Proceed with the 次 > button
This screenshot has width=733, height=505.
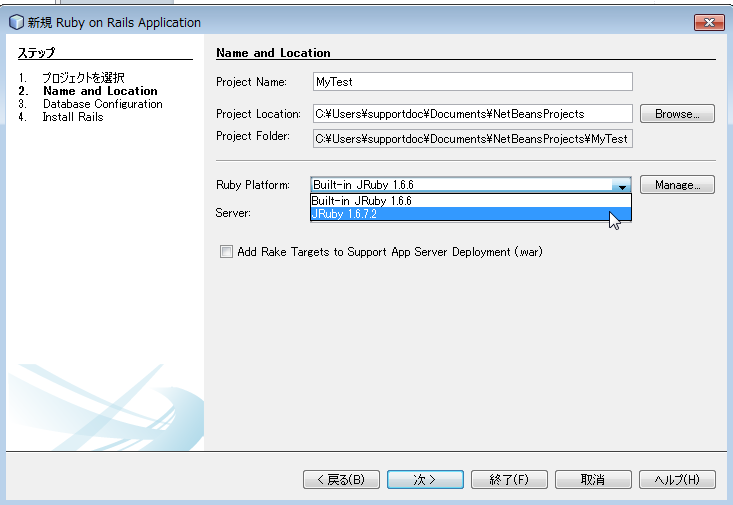(x=425, y=479)
